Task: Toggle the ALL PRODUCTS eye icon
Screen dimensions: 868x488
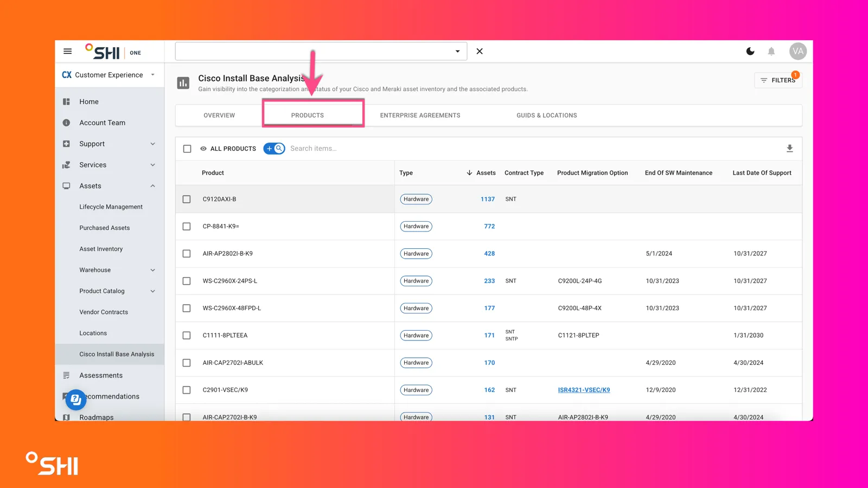Action: 203,149
